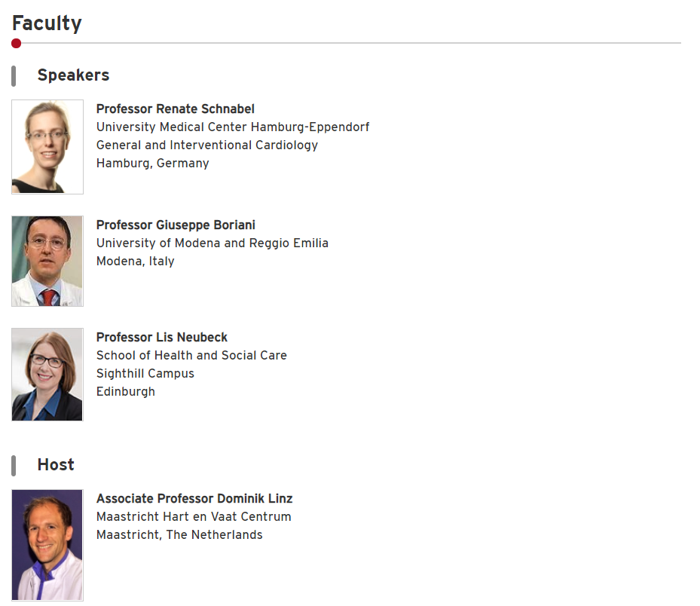This screenshot has height=606, width=700.
Task: Click the Faculty page heading
Action: (x=47, y=23)
